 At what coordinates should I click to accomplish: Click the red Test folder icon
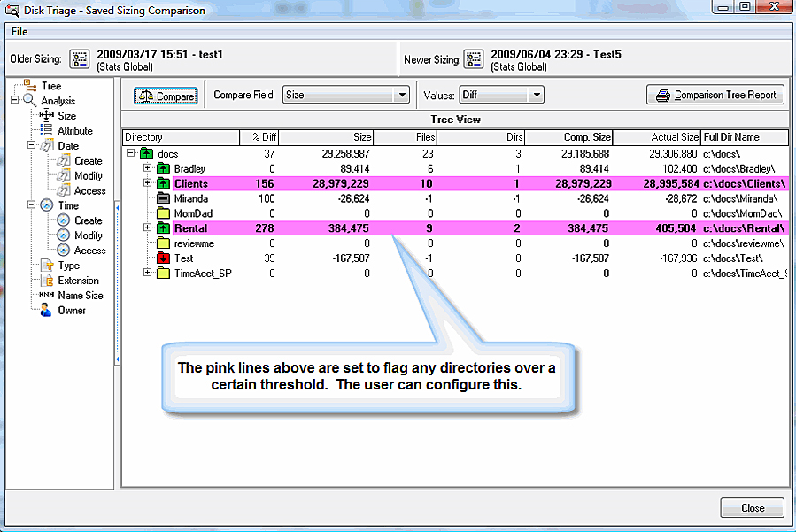point(163,258)
